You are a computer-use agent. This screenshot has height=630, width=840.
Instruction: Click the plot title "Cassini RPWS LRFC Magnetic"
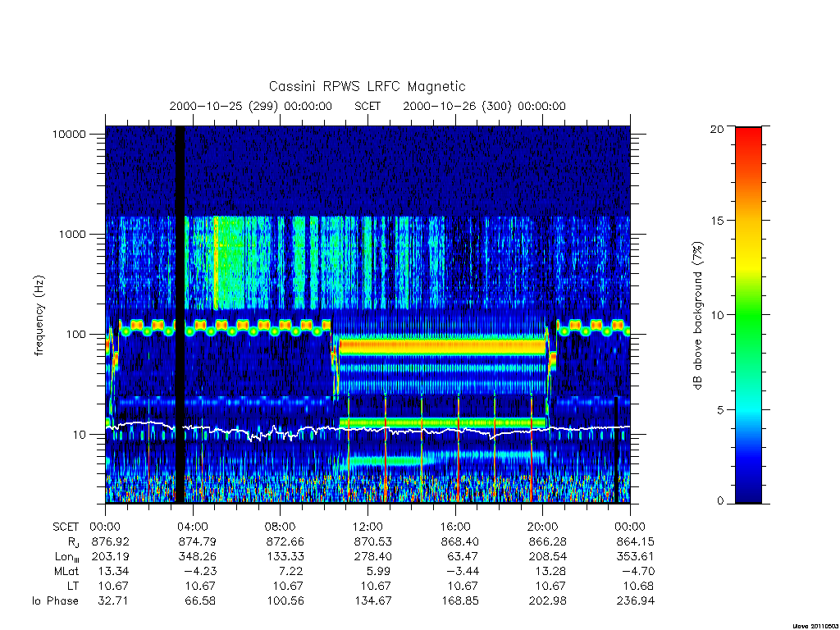pos(367,86)
